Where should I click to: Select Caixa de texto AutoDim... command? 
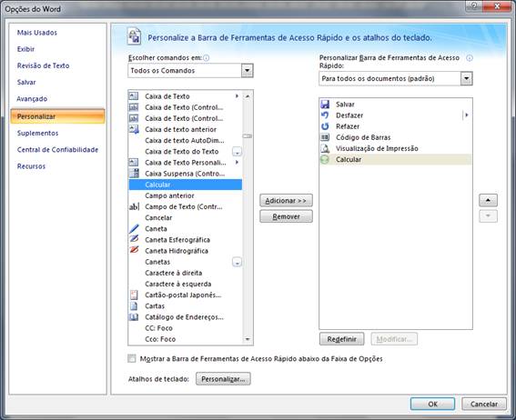coord(186,140)
